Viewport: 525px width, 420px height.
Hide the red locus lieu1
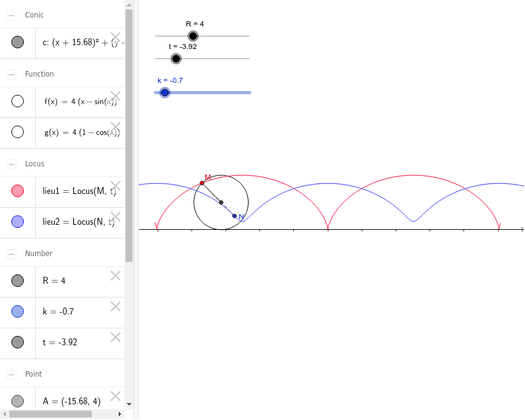tap(18, 191)
